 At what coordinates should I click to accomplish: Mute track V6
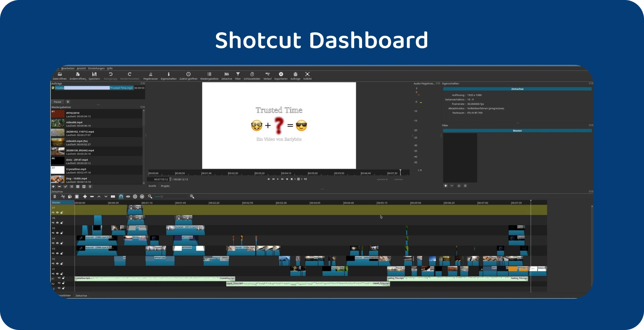[53, 223]
